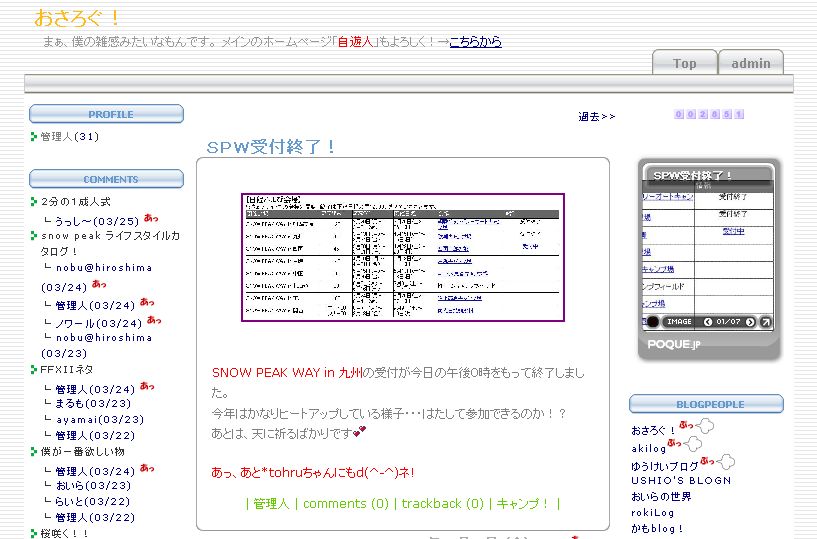Viewport: 817px width, 539px height.
Task: Open comment おいら(03/23)
Action: pos(93,485)
